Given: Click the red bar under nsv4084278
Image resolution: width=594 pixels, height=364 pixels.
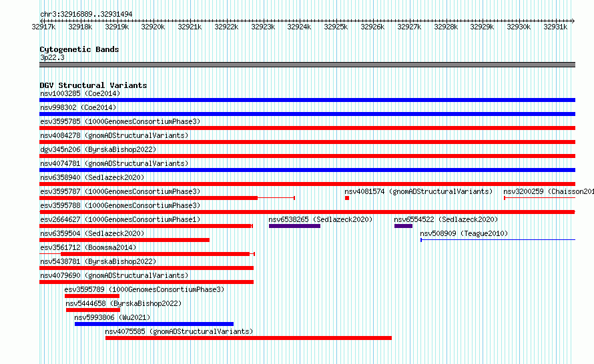Looking at the screenshot, I should coord(307,142).
